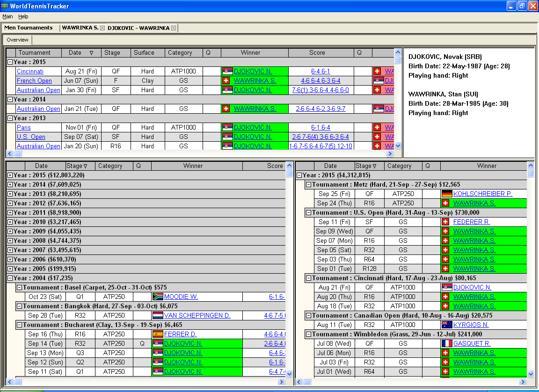Click top table vertical scrollbar down arrow

click(398, 145)
